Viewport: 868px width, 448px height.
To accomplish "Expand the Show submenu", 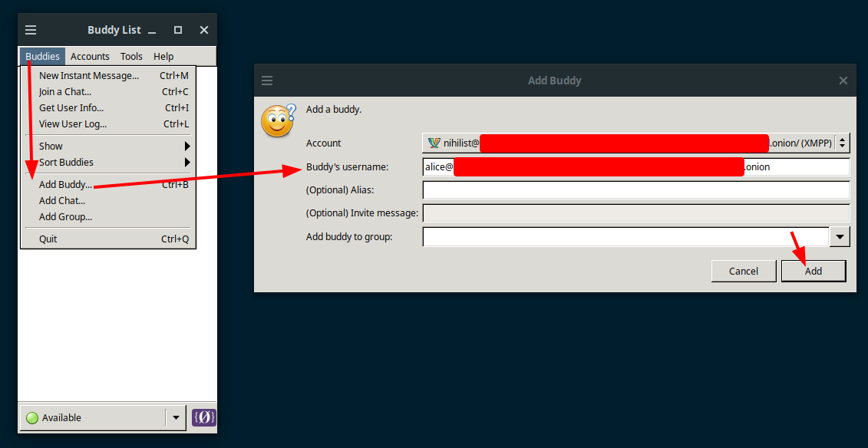I will [x=108, y=146].
